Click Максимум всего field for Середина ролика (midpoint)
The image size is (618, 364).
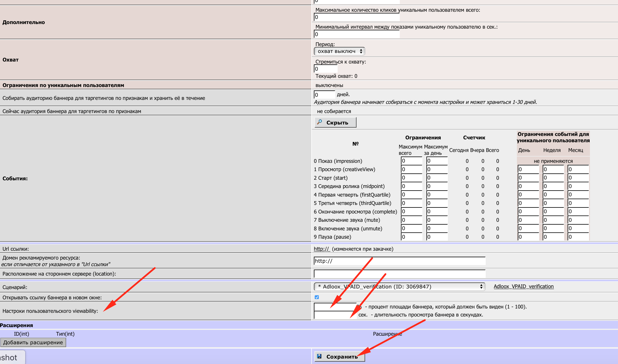tap(412, 186)
